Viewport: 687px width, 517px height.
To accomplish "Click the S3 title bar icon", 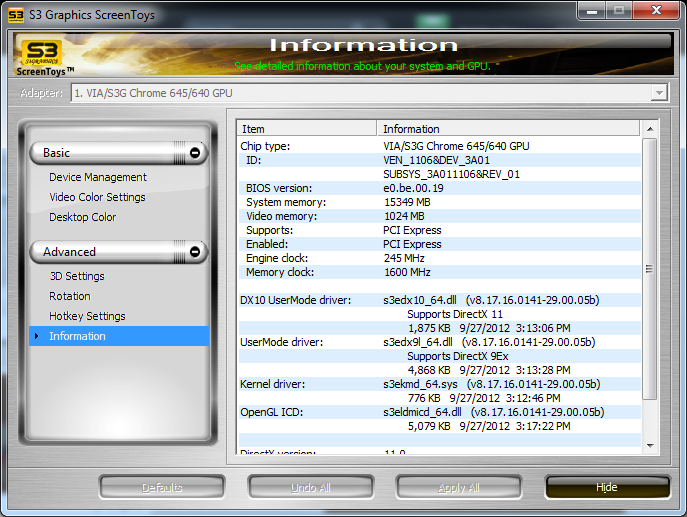I will (16, 15).
